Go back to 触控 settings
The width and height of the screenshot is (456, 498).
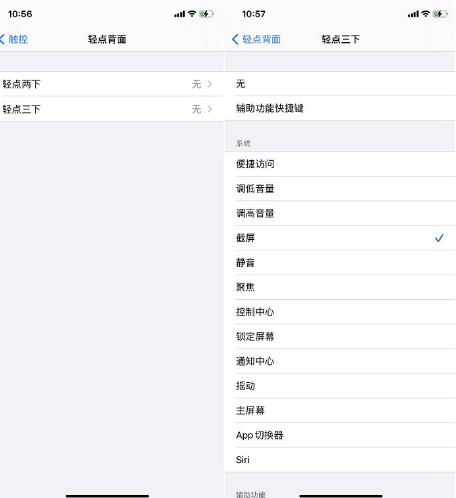coord(14,39)
